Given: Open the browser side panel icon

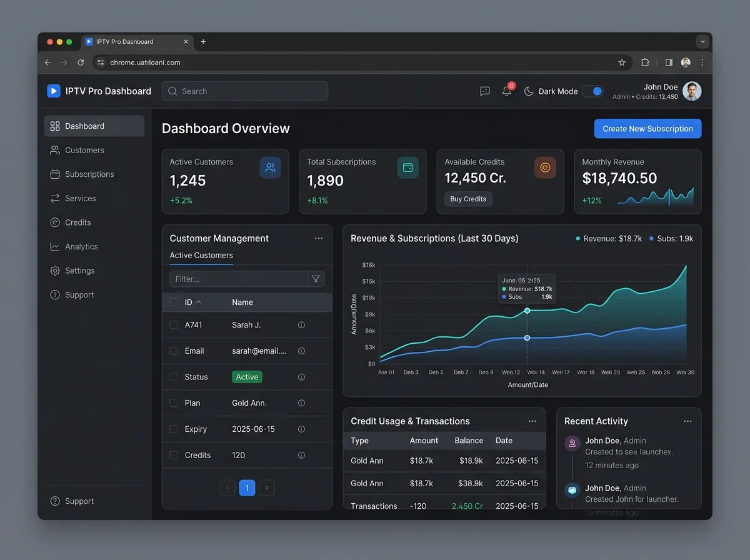Looking at the screenshot, I should (x=669, y=62).
